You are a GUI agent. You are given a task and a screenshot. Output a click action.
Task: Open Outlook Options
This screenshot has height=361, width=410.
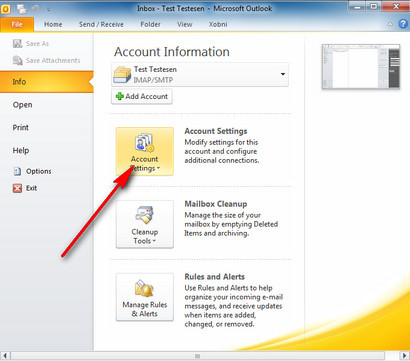coord(32,171)
